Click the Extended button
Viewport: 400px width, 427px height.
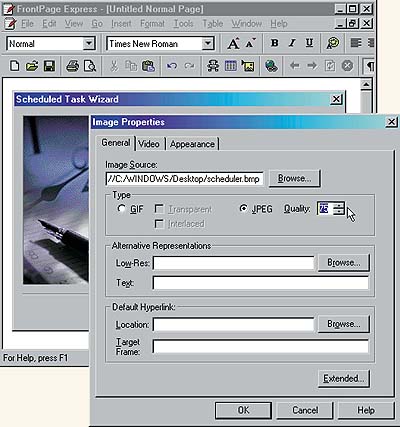coord(344,378)
